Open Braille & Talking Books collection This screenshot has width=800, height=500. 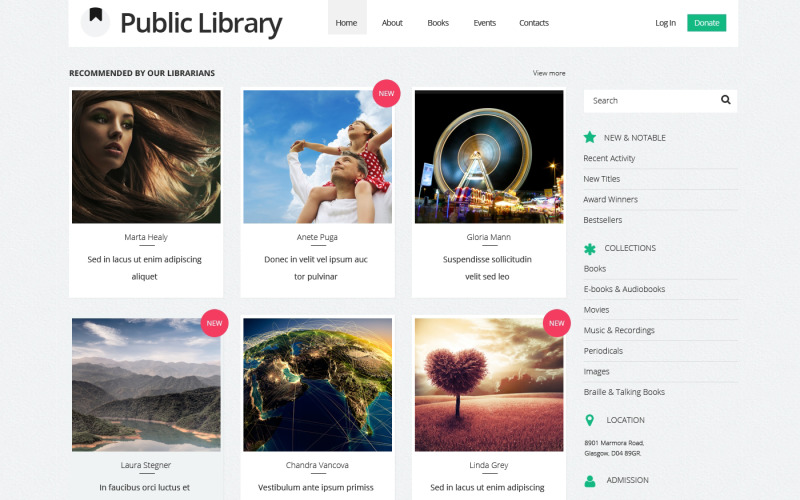pyautogui.click(x=624, y=392)
